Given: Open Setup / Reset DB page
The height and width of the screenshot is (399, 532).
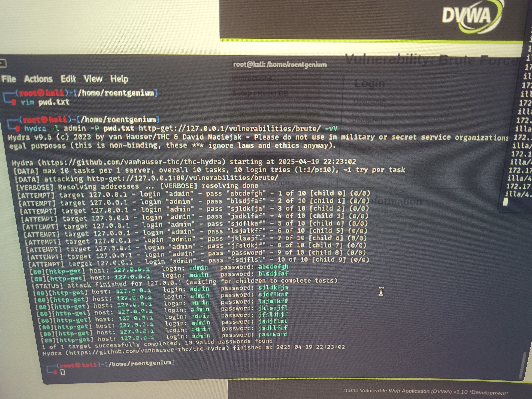Looking at the screenshot, I should click(x=260, y=93).
